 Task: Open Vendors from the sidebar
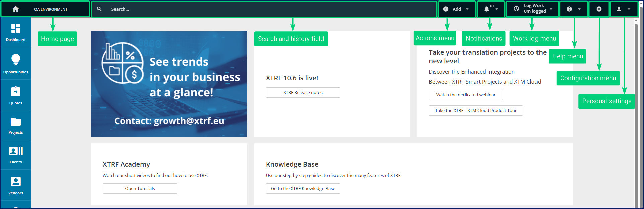(16, 185)
